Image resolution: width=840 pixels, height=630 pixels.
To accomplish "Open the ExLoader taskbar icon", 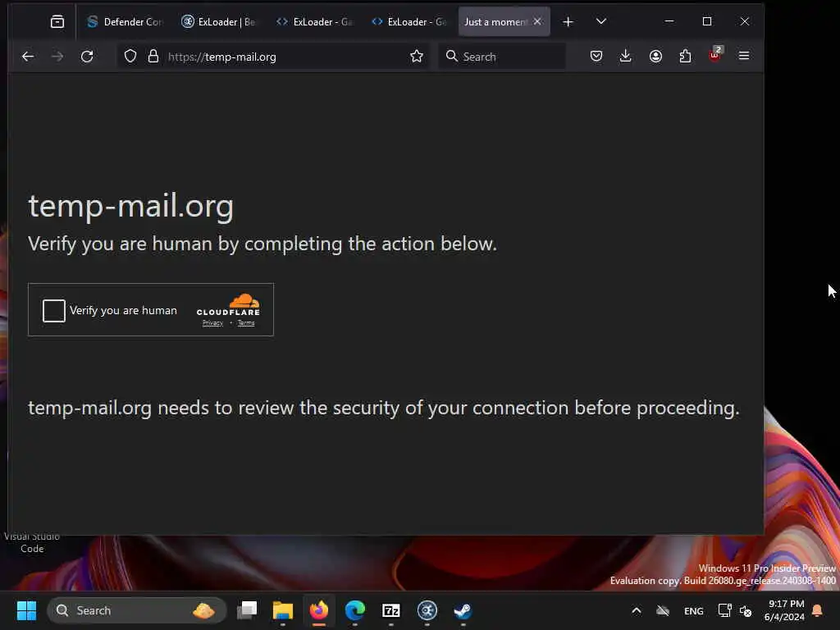I will (x=427, y=610).
